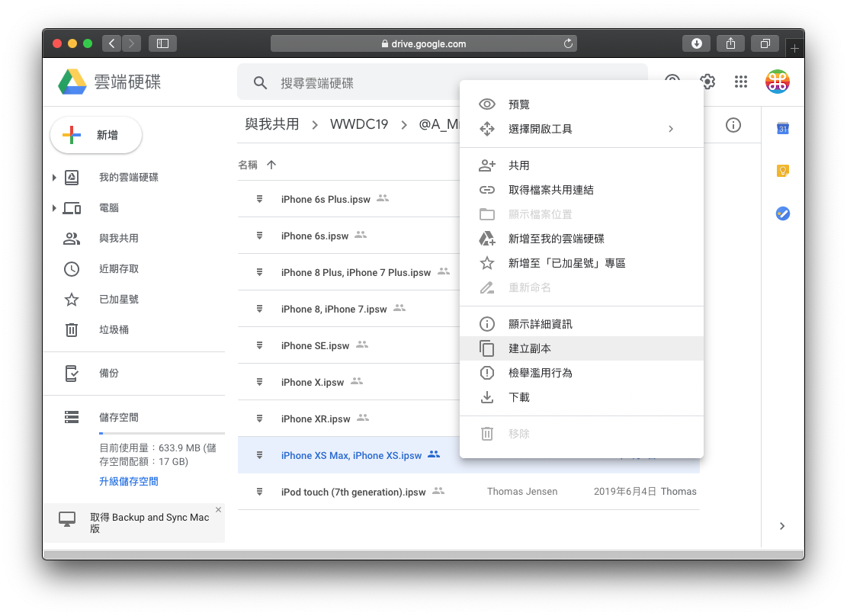Screen dimensions: 847x616
Task: Reload the page
Action: (x=568, y=43)
